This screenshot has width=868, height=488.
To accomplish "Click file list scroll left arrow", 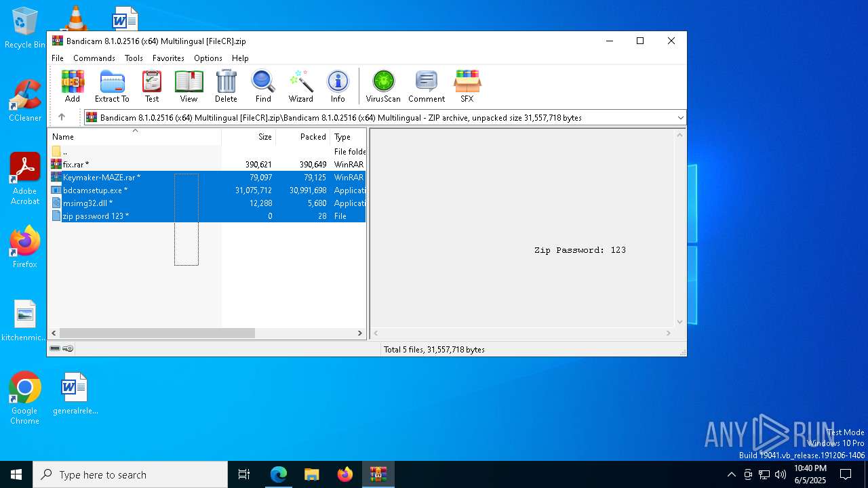I will click(54, 333).
